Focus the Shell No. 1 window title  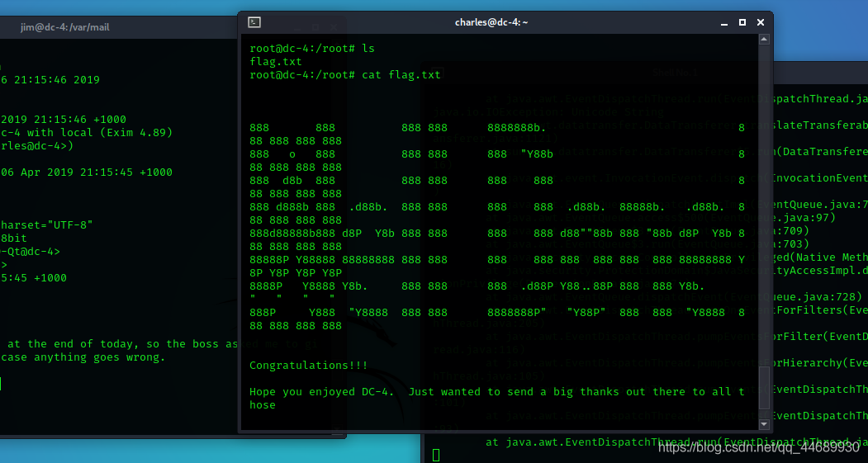click(x=675, y=73)
